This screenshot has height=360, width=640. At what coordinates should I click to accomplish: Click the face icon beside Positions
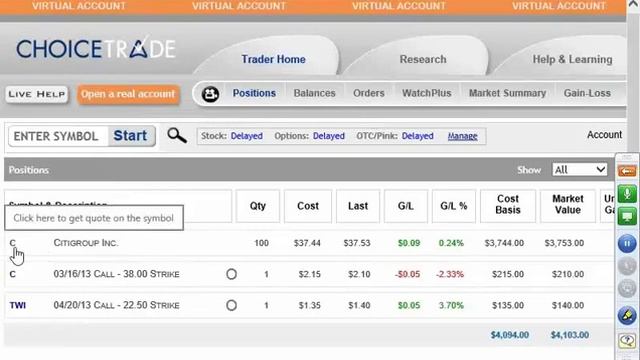210,94
